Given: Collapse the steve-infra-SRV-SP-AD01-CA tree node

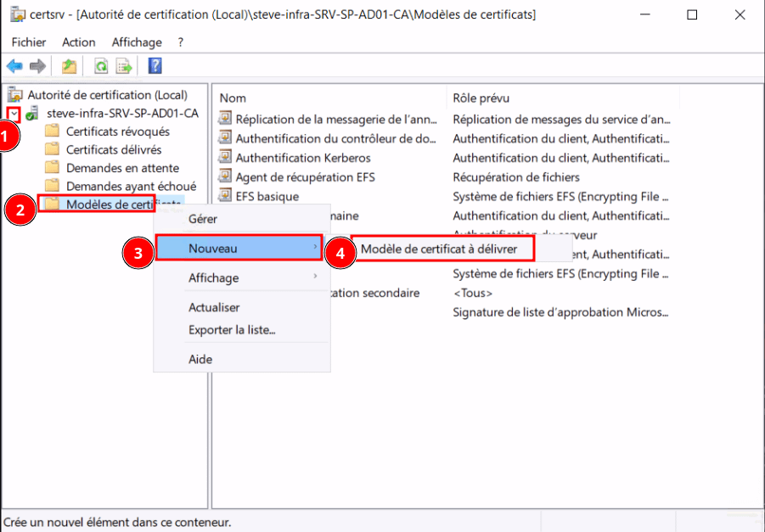Looking at the screenshot, I should tap(14, 114).
